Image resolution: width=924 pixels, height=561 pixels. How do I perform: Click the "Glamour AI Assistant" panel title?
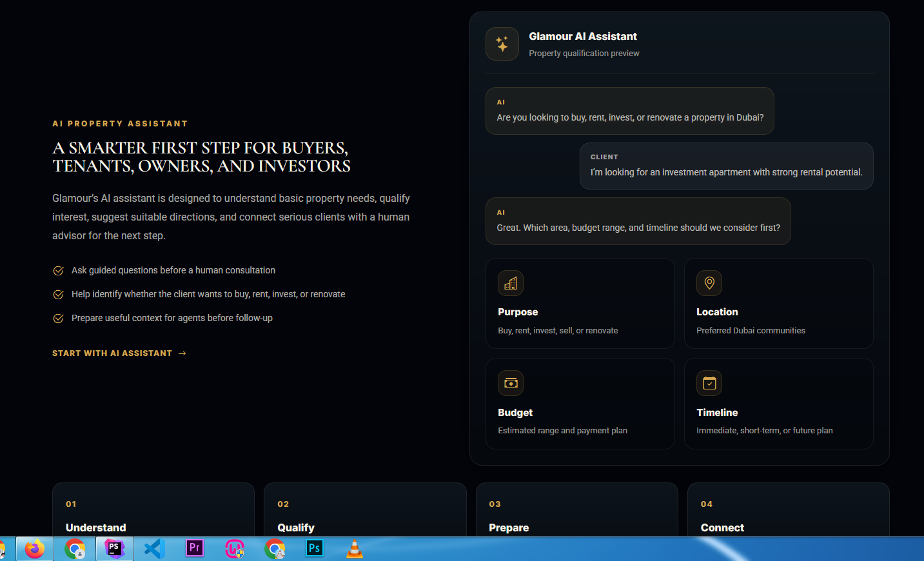[583, 37]
